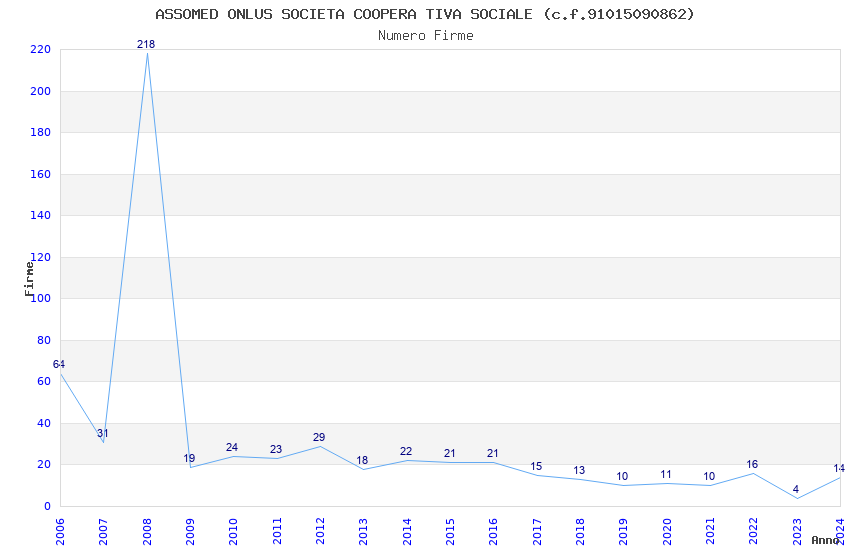Click the 160 tick label on the y-axis
Screen dimensions: 850x550
click(41, 174)
